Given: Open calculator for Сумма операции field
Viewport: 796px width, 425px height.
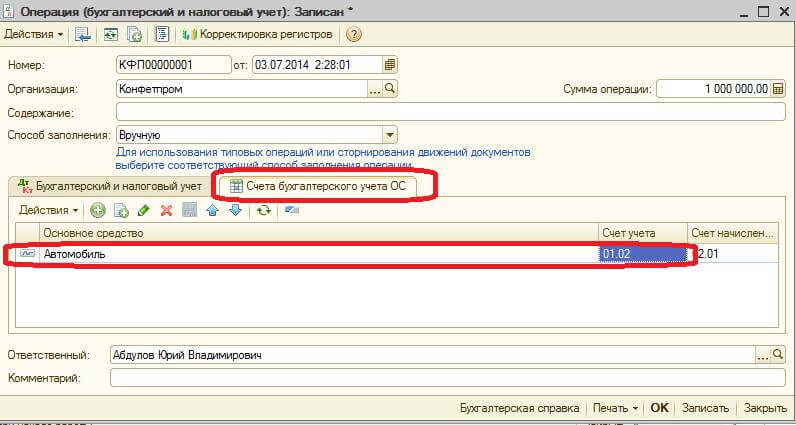Looking at the screenshot, I should click(x=778, y=89).
